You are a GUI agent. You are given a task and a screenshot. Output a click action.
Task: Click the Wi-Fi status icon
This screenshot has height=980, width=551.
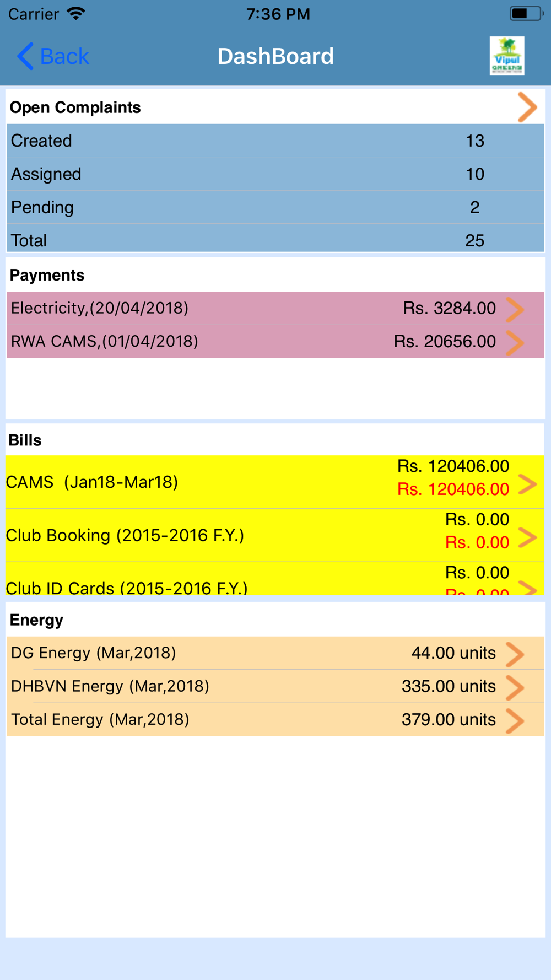click(76, 13)
